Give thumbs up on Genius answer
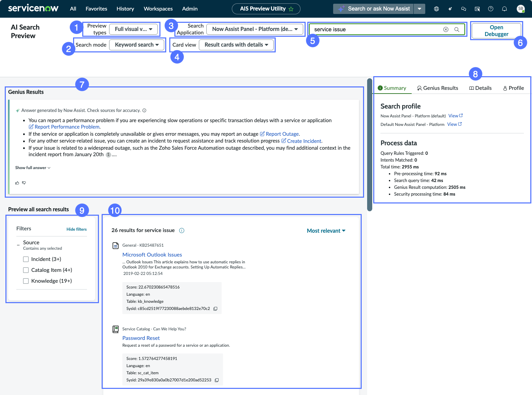532x395 pixels. (x=17, y=183)
